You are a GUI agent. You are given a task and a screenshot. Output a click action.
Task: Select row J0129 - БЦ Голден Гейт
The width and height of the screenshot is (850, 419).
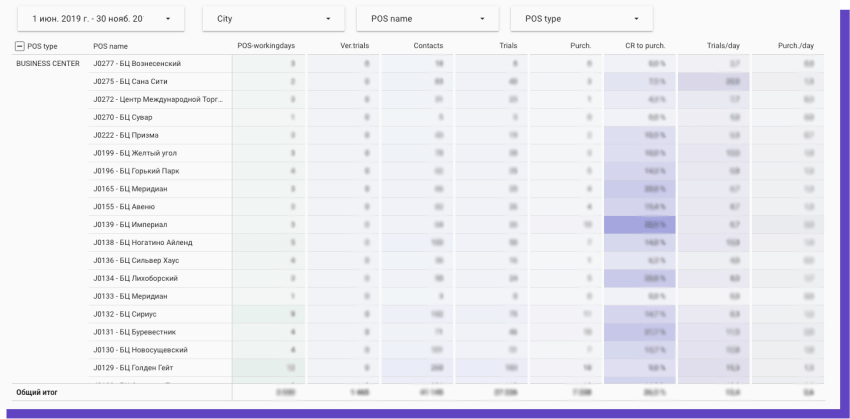point(136,368)
